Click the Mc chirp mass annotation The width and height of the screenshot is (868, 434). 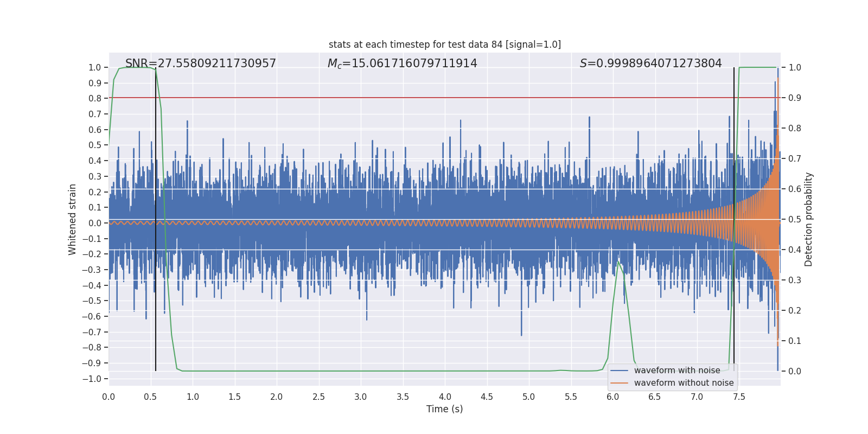(402, 63)
